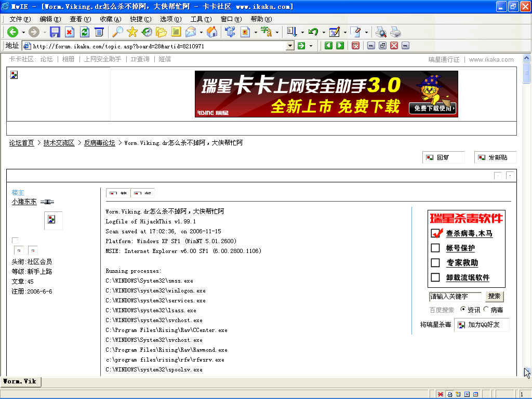
Task: Click the notepad with pencil edit icon
Action: (334, 32)
